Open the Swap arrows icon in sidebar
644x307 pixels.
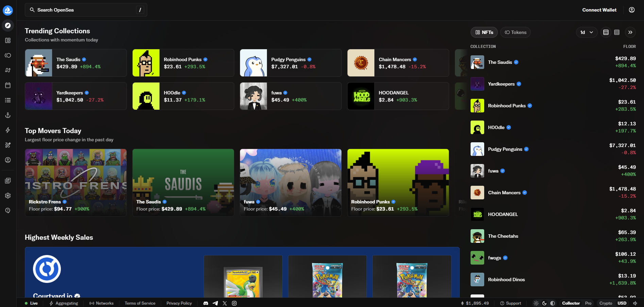click(8, 70)
